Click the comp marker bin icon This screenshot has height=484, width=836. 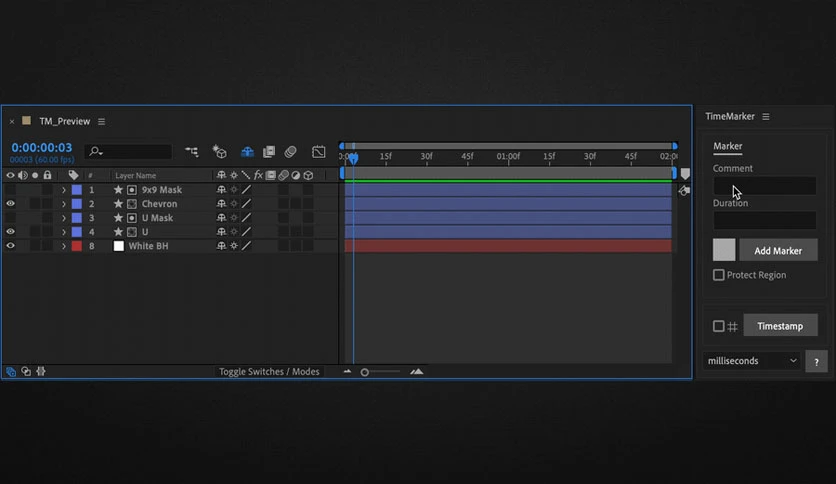coord(685,174)
